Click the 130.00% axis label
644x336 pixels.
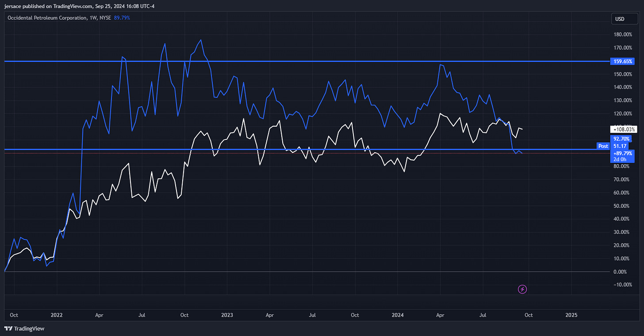tap(623, 100)
